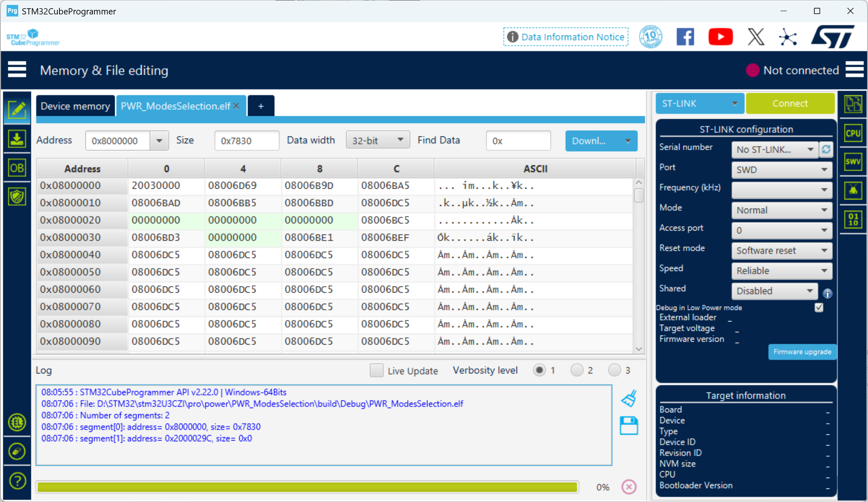The image size is (868, 502).
Task: Switch to the Device memory tab
Action: [75, 106]
